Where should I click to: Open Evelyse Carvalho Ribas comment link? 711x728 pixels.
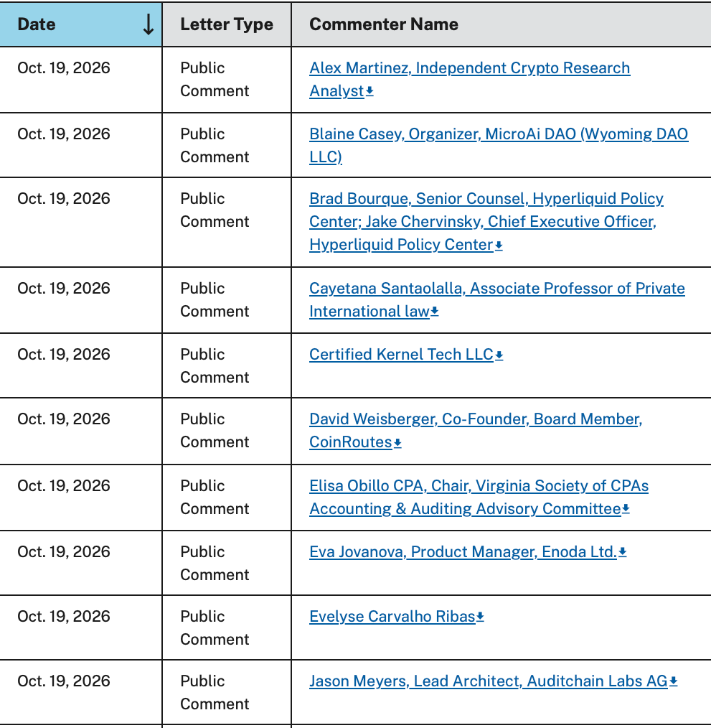tap(392, 616)
